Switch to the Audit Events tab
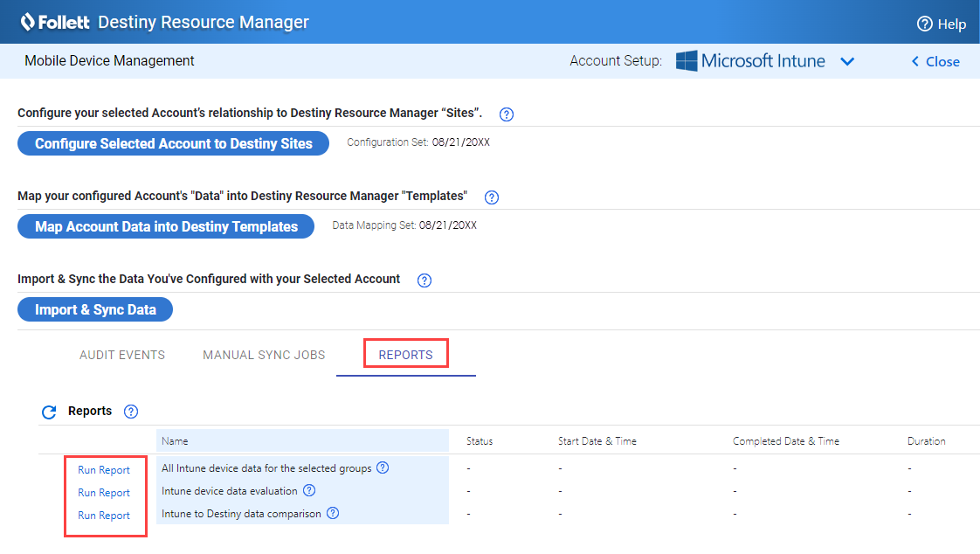Viewport: 980px width, 554px height. pos(121,355)
